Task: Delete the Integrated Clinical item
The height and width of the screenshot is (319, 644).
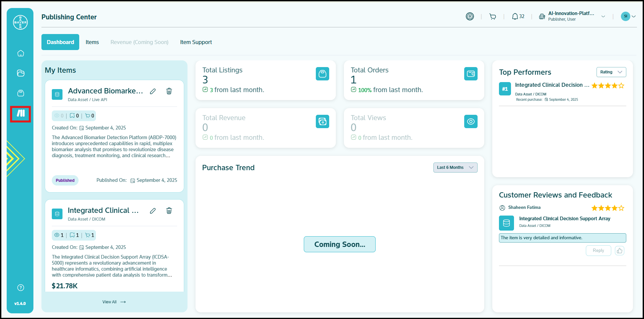Action: point(169,211)
